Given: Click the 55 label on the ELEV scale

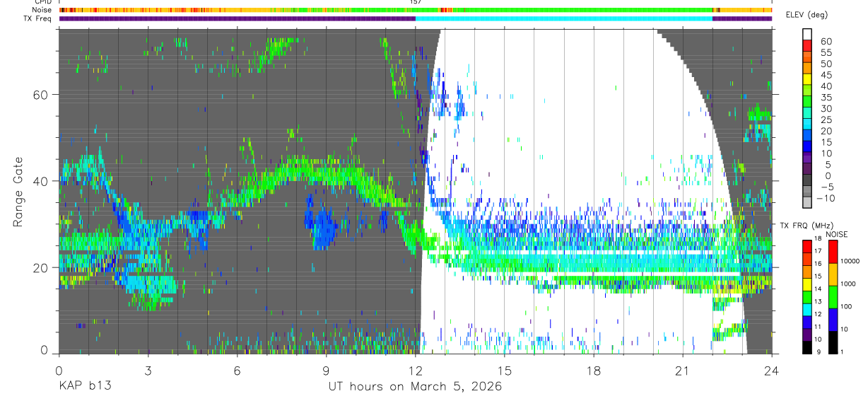Looking at the screenshot, I should point(826,53).
